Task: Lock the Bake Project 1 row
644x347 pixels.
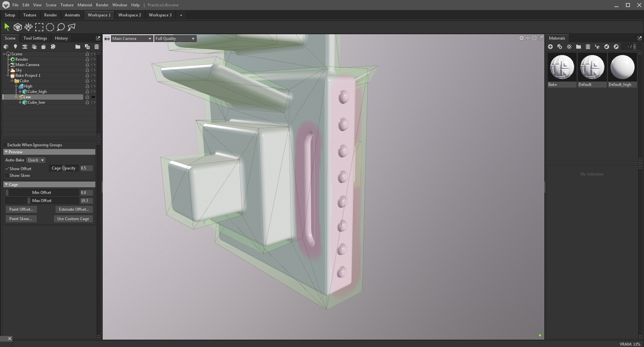Action: tap(87, 76)
